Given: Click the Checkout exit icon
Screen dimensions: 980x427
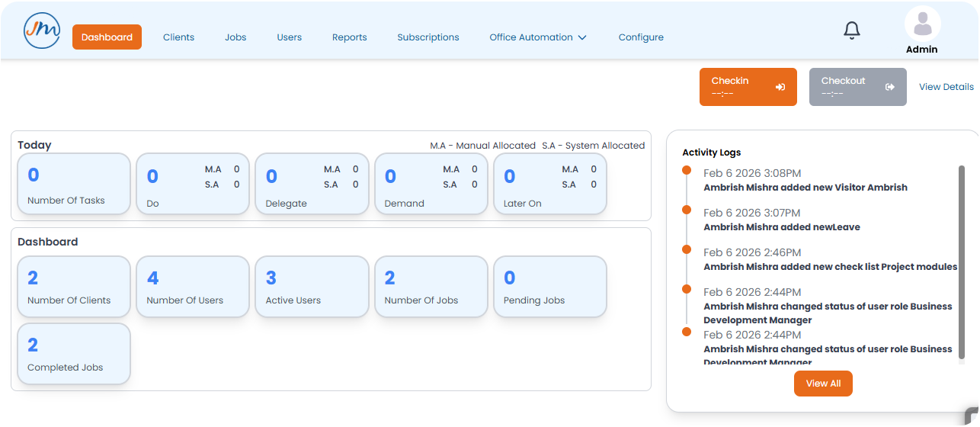Looking at the screenshot, I should [889, 87].
